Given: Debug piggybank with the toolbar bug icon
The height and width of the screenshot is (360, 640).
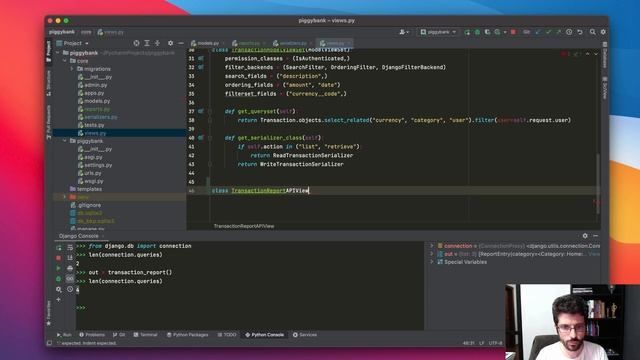Looking at the screenshot, I should 477,32.
